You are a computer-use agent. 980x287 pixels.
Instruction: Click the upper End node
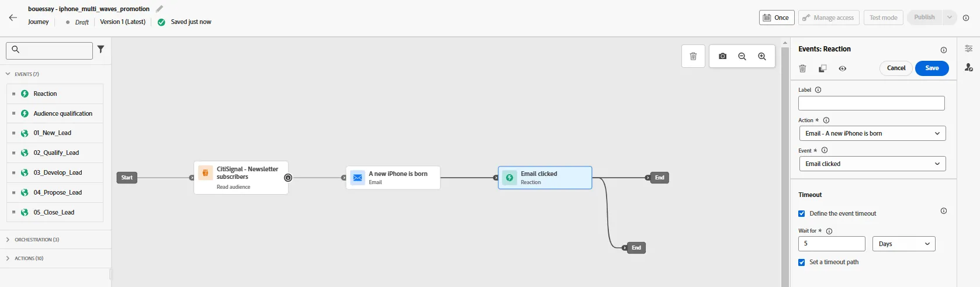click(659, 178)
